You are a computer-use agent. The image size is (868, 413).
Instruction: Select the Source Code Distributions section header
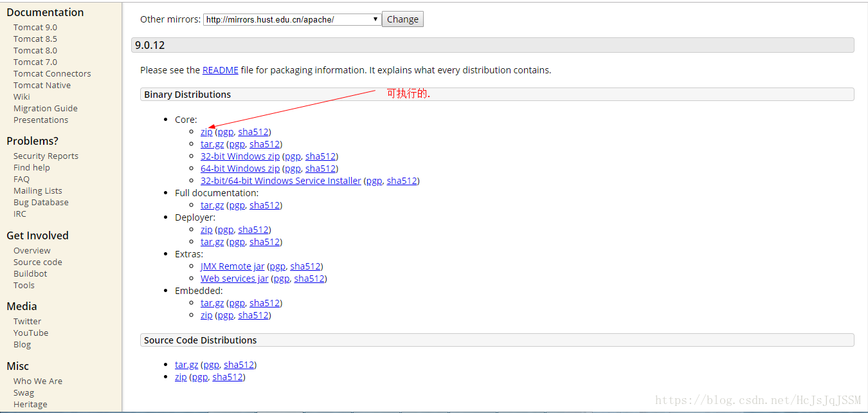[x=497, y=340]
